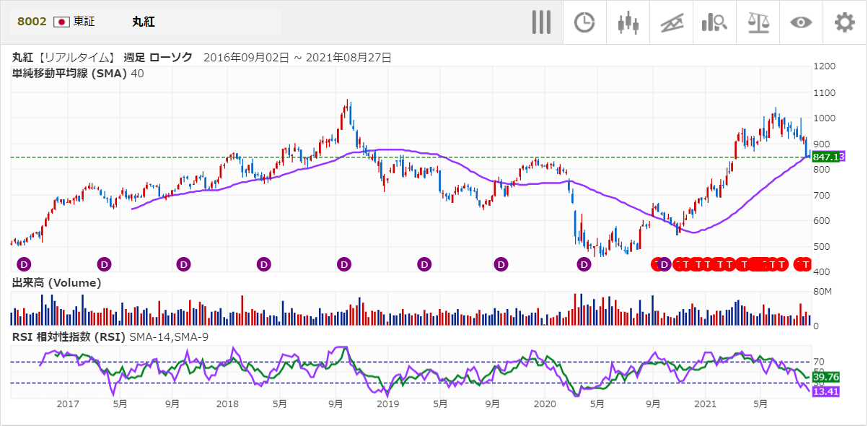Click the purple D marker among red T markers

coord(665,264)
